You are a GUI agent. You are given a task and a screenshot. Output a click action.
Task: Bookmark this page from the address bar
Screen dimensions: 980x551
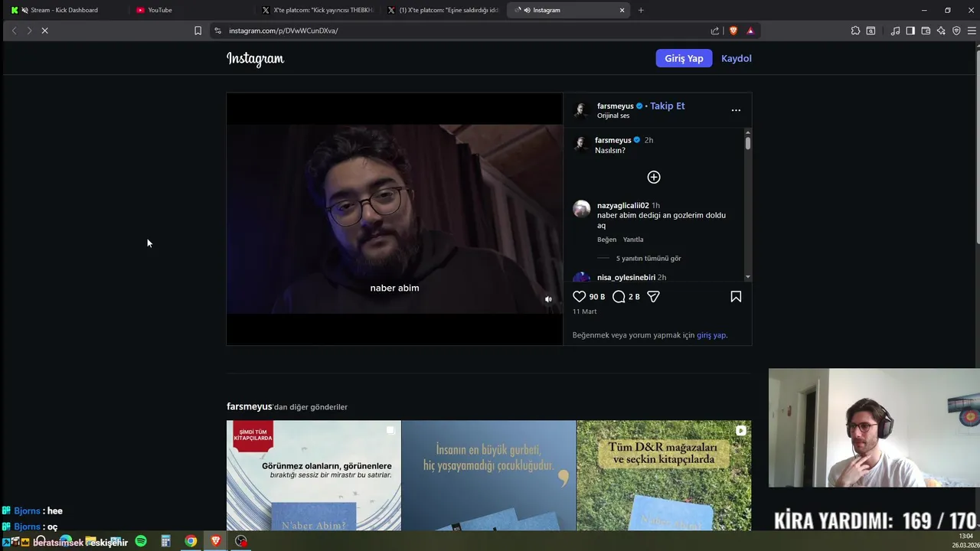pyautogui.click(x=198, y=31)
